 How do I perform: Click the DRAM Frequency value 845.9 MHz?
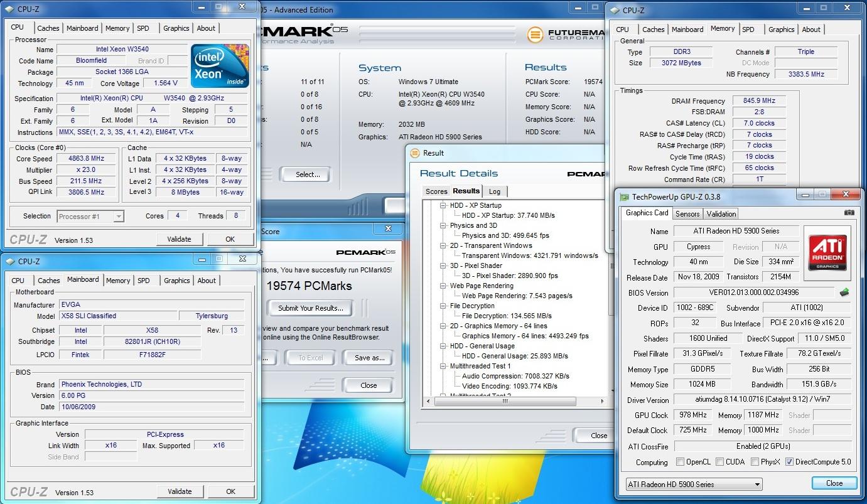[x=759, y=100]
